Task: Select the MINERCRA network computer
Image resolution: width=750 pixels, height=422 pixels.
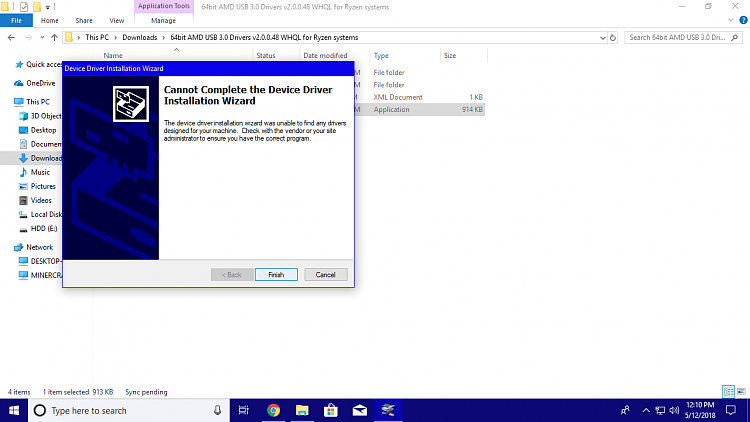Action: click(x=40, y=276)
